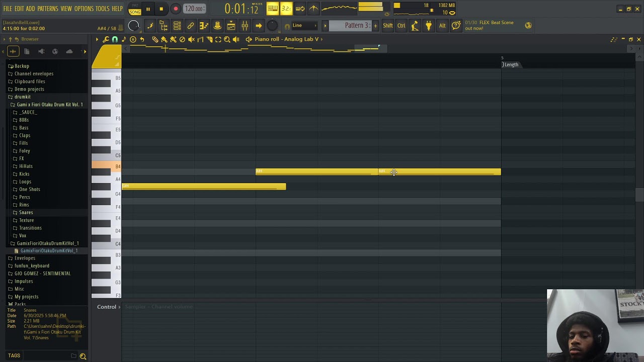644x362 pixels.
Task: Click the mixer faders icon in main toolbar
Action: tap(245, 26)
